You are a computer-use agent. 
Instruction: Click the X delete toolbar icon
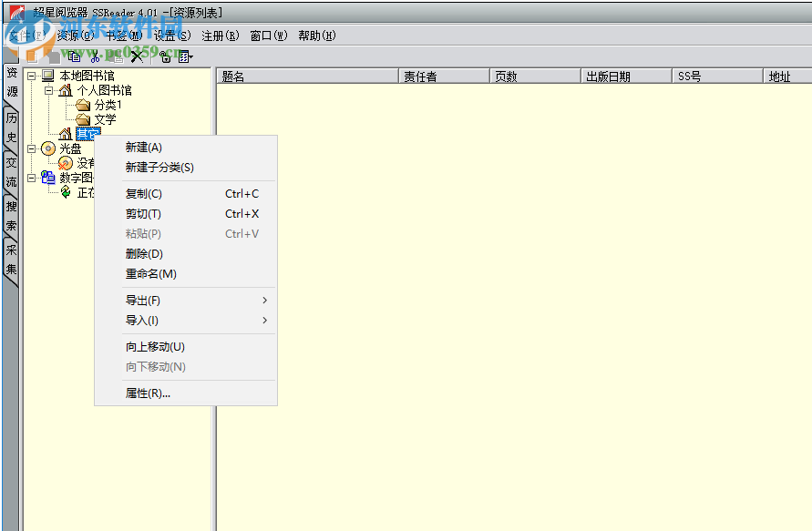coord(137,56)
